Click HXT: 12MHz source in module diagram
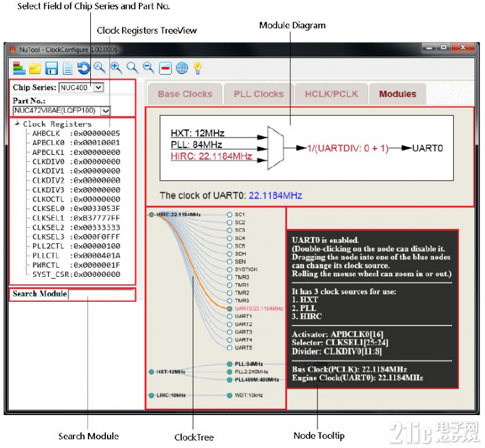This screenshot has width=485, height=448. point(197,133)
